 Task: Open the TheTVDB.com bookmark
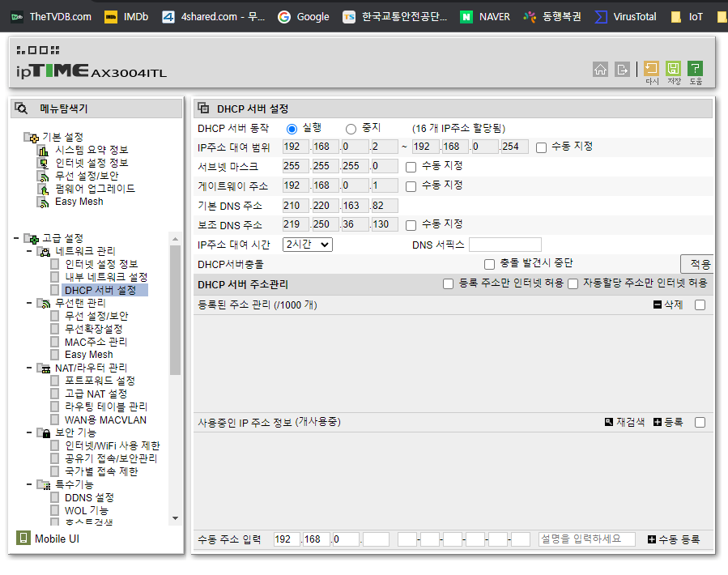tap(51, 17)
